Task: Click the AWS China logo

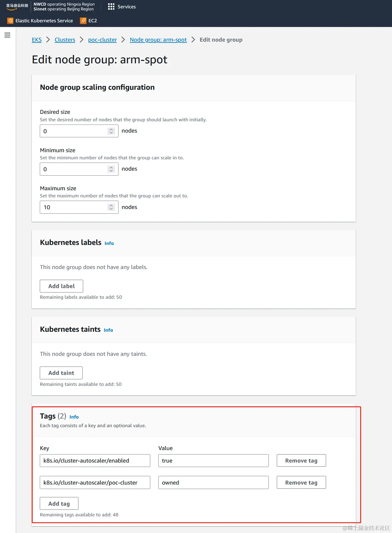Action: (x=17, y=7)
